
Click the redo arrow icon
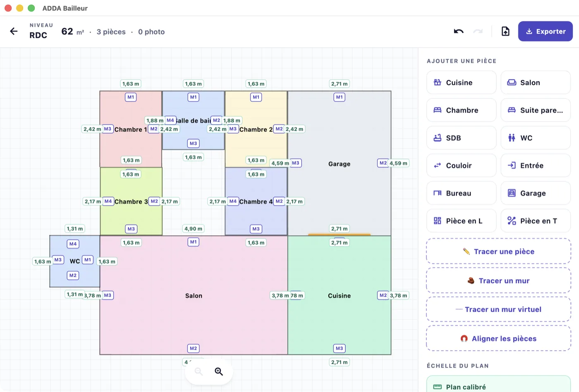[478, 31]
